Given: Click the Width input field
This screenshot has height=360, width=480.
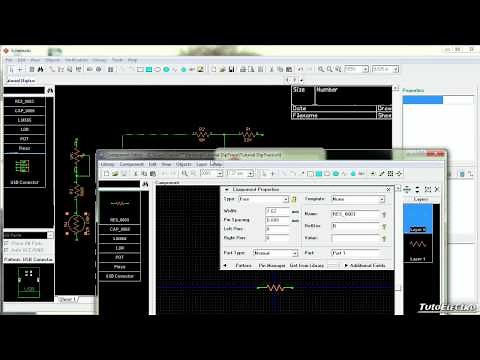Looking at the screenshot, I should tap(277, 211).
